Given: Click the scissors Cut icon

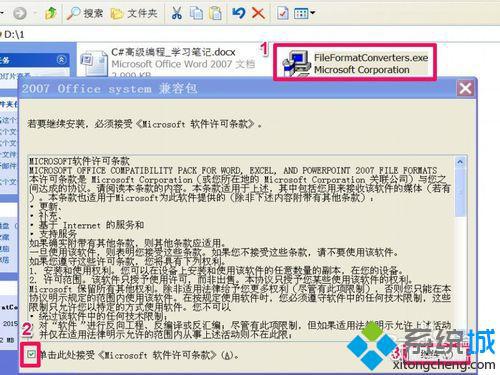Looking at the screenshot, I should tap(177, 13).
